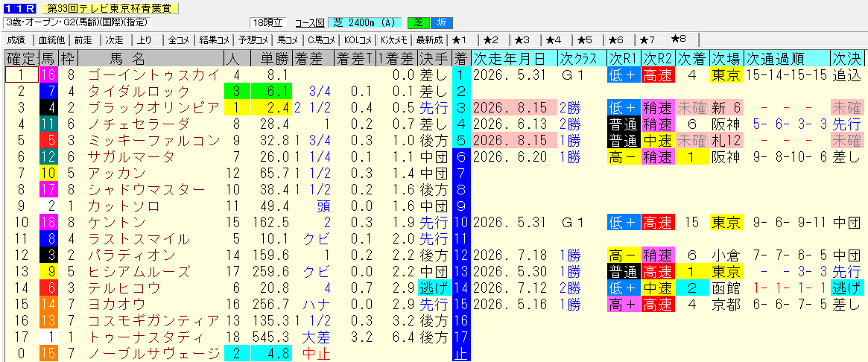Select horse コスモギガンティア
Image resolution: width=868 pixels, height=362 pixels.
153,321
